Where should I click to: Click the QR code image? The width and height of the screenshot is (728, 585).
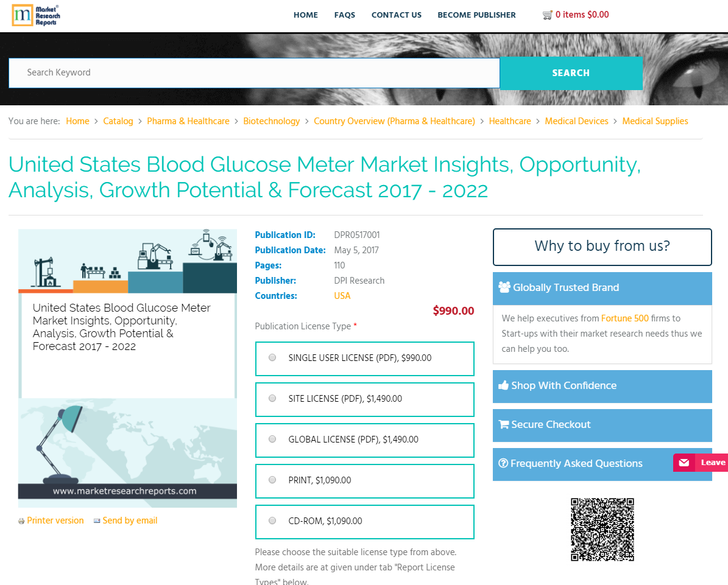click(602, 530)
